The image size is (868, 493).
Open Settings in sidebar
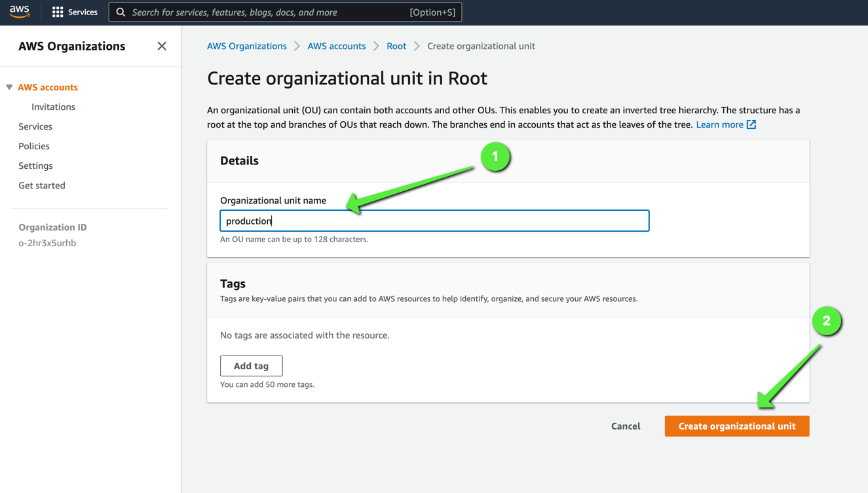35,166
